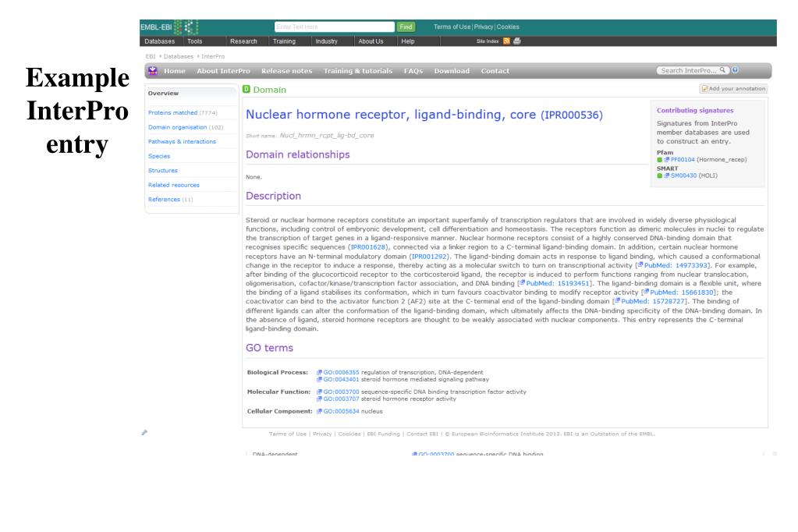Image resolution: width=798 pixels, height=532 pixels.
Task: Open Terms of Use link in header
Action: [452, 27]
